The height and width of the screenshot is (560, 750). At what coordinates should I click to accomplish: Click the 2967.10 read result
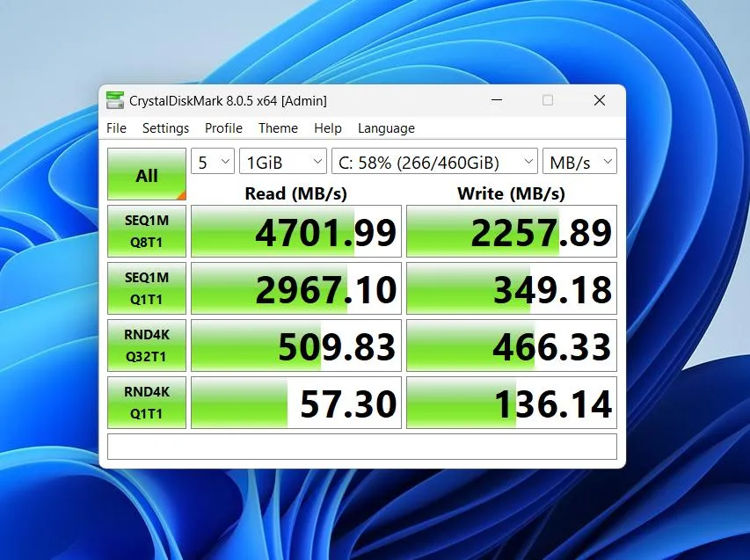click(x=296, y=288)
